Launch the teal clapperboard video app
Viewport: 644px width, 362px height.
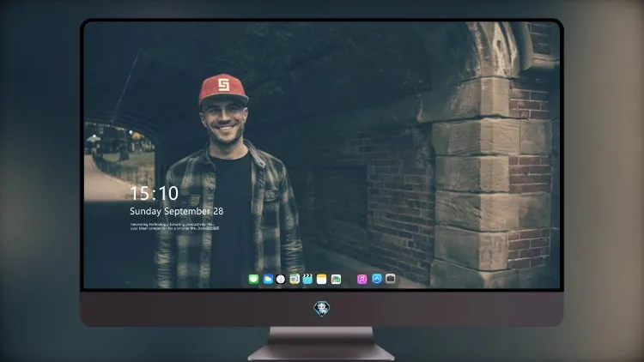pos(307,279)
